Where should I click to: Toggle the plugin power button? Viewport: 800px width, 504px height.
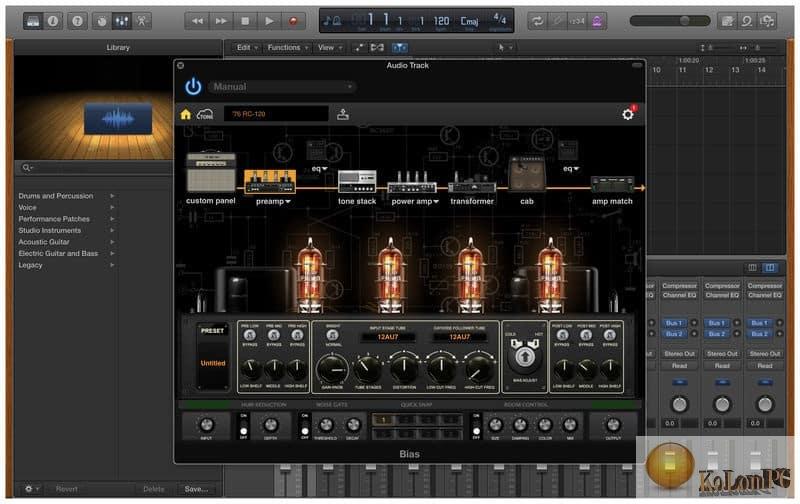193,86
